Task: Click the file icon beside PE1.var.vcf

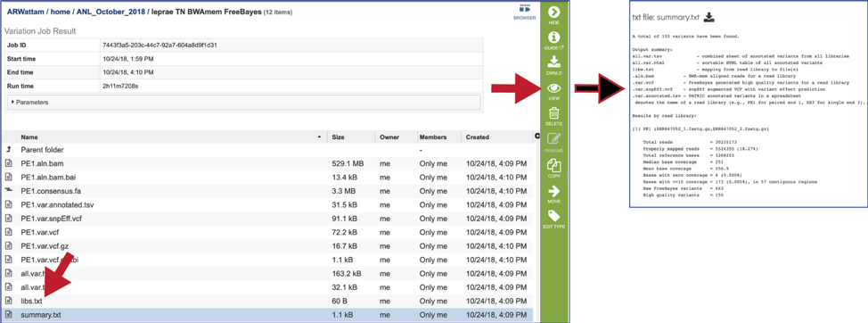Action: click(x=8, y=232)
